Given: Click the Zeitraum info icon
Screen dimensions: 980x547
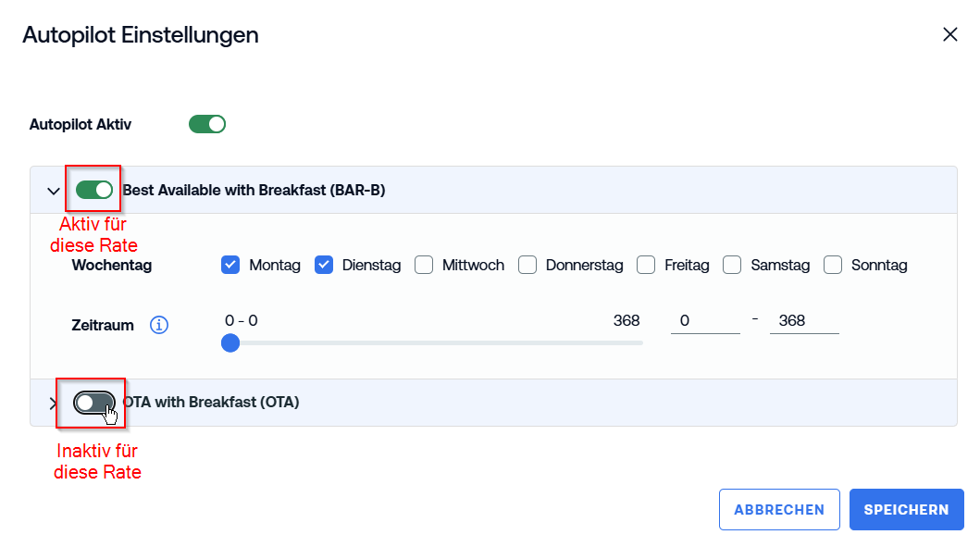Looking at the screenshot, I should point(159,325).
